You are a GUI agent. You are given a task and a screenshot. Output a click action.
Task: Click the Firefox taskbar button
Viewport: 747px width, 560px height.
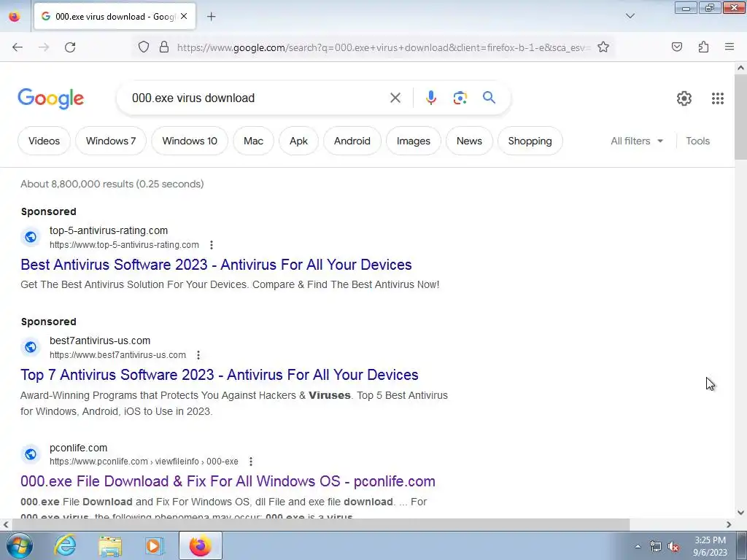201,545
